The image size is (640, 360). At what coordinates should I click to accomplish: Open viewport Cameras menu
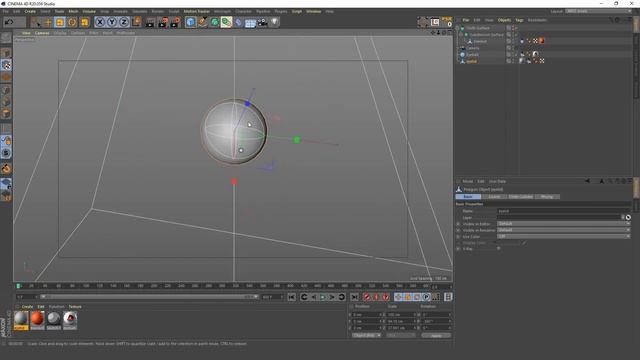tap(42, 33)
